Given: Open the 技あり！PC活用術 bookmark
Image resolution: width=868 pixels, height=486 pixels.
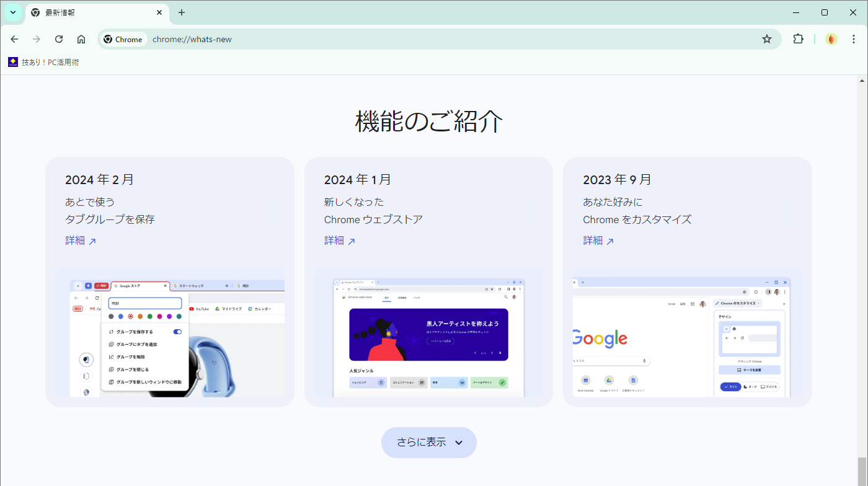Looking at the screenshot, I should [x=43, y=62].
